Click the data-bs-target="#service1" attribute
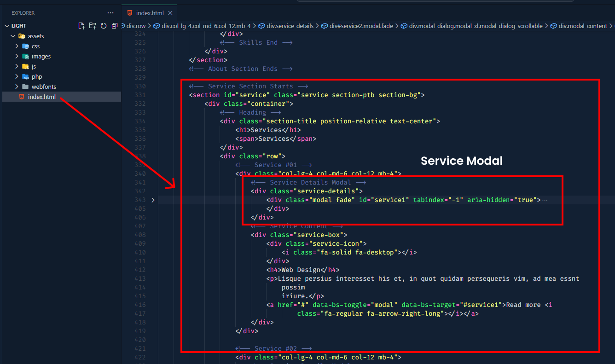Image resolution: width=615 pixels, height=364 pixels. pyautogui.click(x=452, y=305)
